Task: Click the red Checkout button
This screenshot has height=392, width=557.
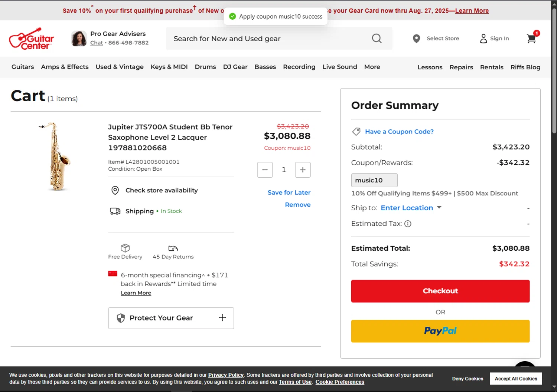Action: 440,291
